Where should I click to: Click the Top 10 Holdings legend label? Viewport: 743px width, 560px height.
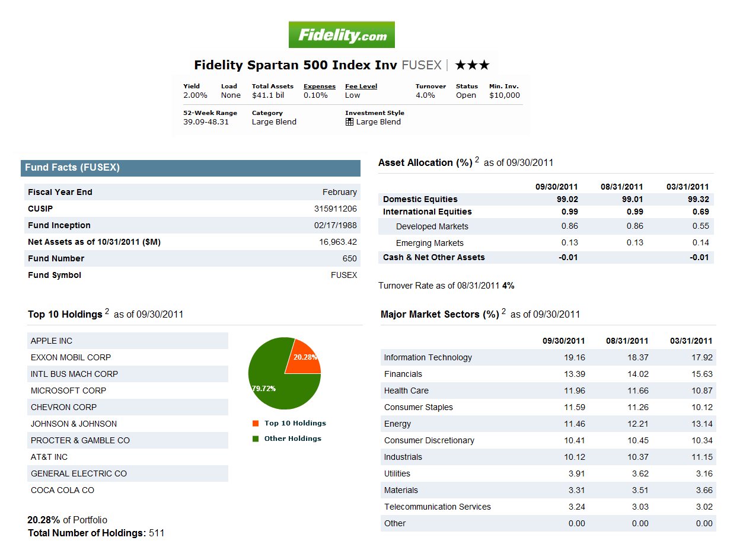click(295, 423)
